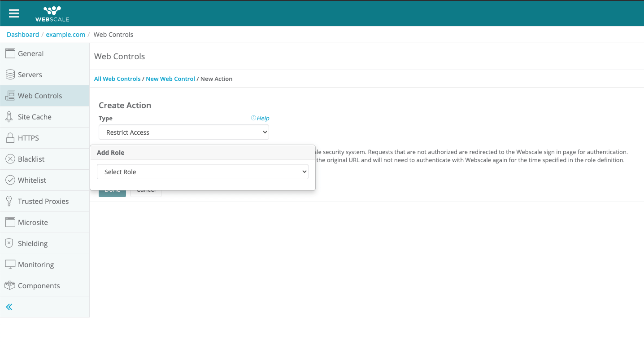Click the Trusted Proxies key icon

click(x=9, y=201)
